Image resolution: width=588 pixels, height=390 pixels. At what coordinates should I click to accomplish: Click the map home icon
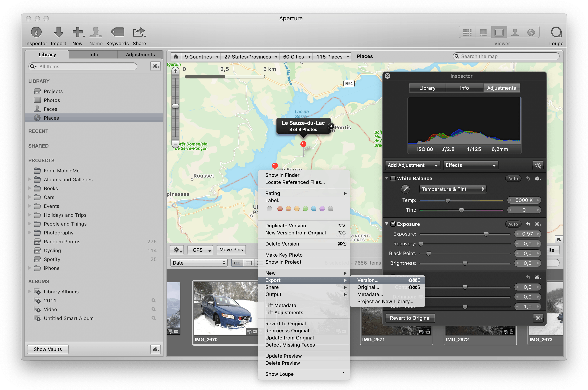tap(176, 57)
